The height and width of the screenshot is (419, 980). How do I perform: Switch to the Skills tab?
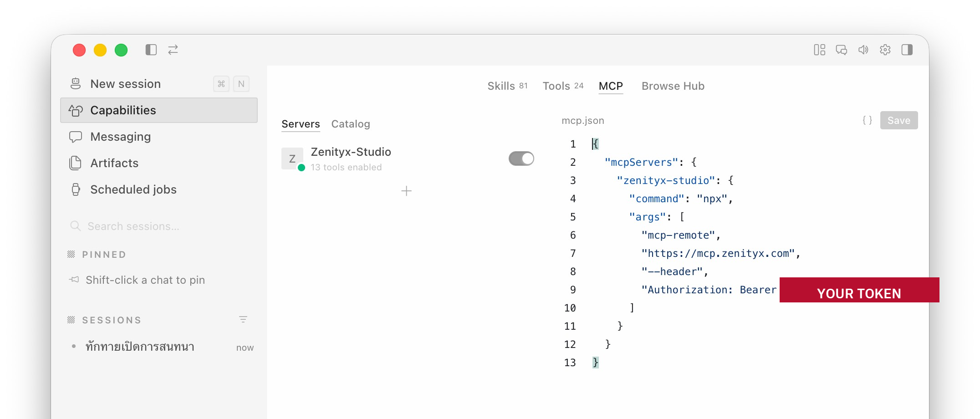tap(507, 86)
